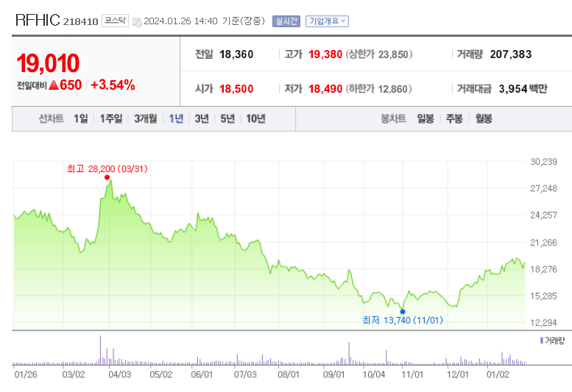Open the 기업개요 dropdown
The width and height of the screenshot is (572, 392).
327,21
